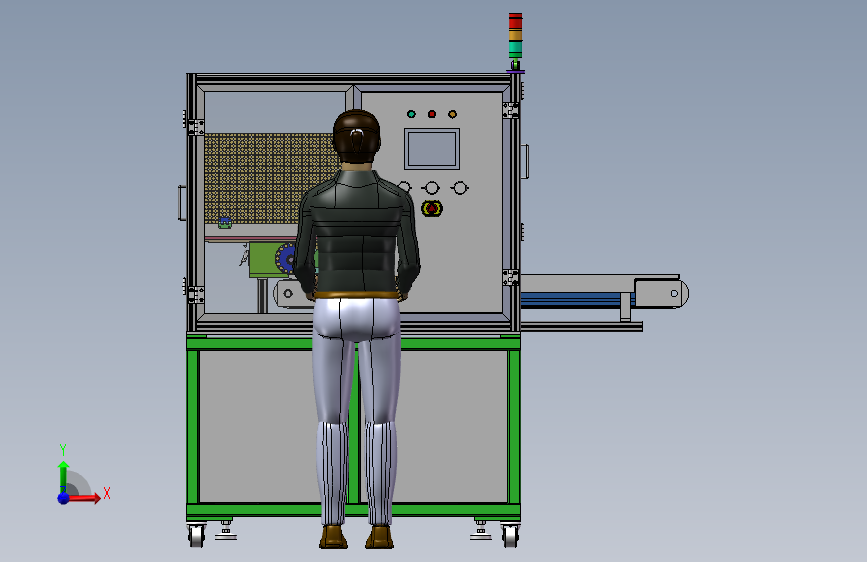Screen dimensions: 867x562
Task: Select the lower left gray cabinet panel
Action: (258, 426)
